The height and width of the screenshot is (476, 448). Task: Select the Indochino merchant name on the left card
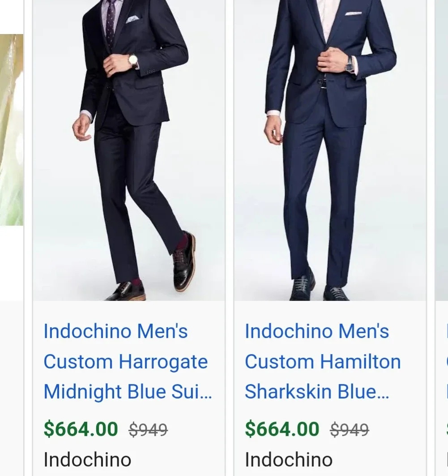click(86, 459)
